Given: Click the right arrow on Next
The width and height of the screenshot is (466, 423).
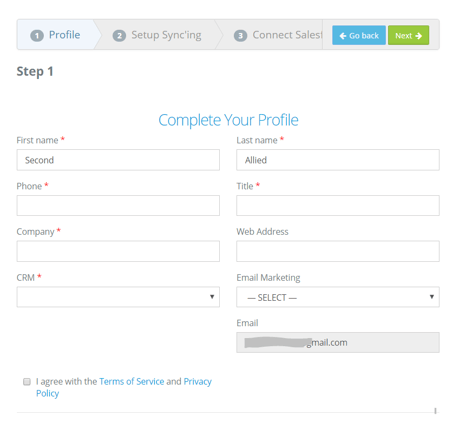Looking at the screenshot, I should tap(419, 36).
